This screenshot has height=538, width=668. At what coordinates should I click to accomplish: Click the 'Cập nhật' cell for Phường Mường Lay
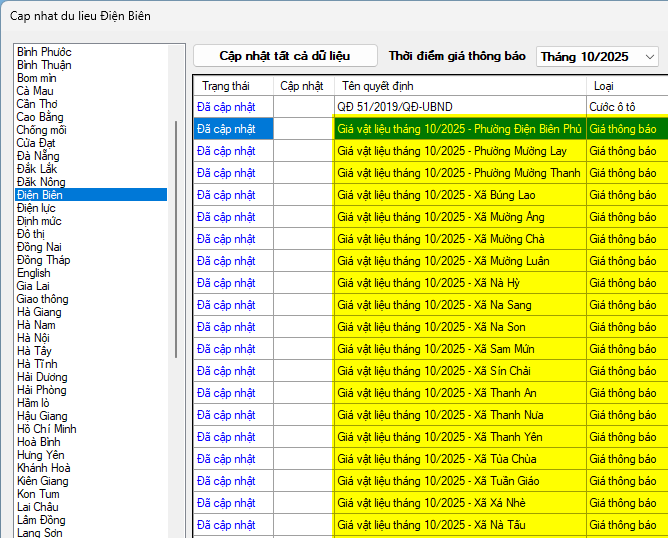[x=303, y=151]
